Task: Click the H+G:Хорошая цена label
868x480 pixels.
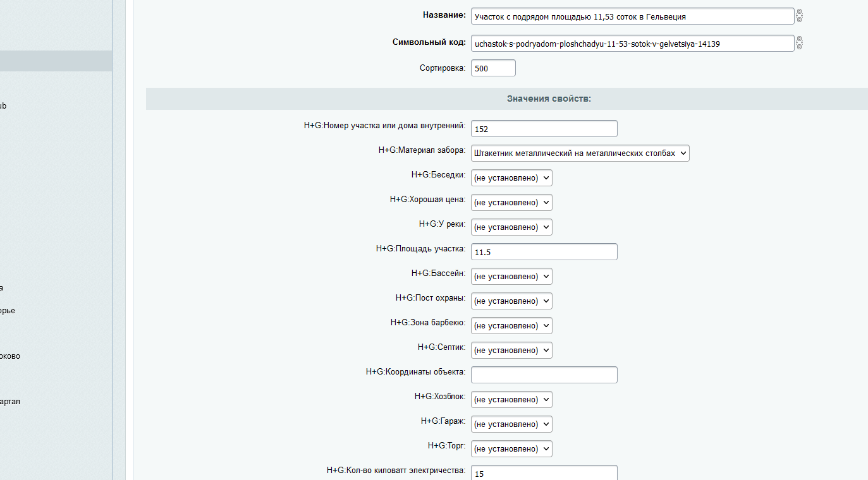Action: click(427, 200)
